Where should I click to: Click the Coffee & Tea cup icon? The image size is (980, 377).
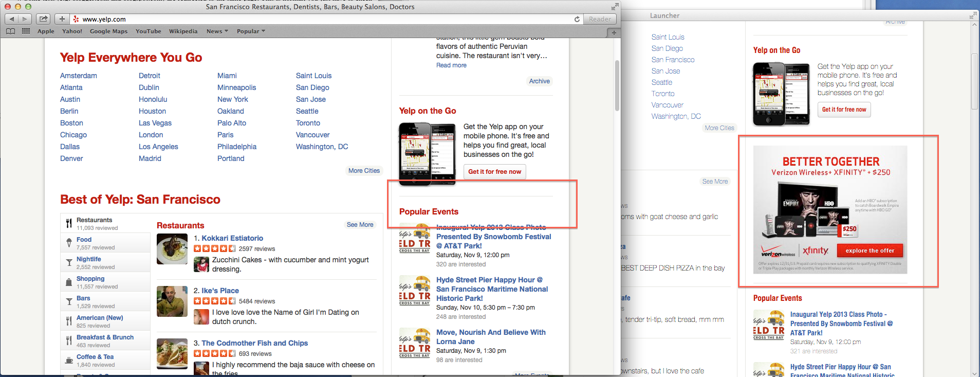point(69,361)
